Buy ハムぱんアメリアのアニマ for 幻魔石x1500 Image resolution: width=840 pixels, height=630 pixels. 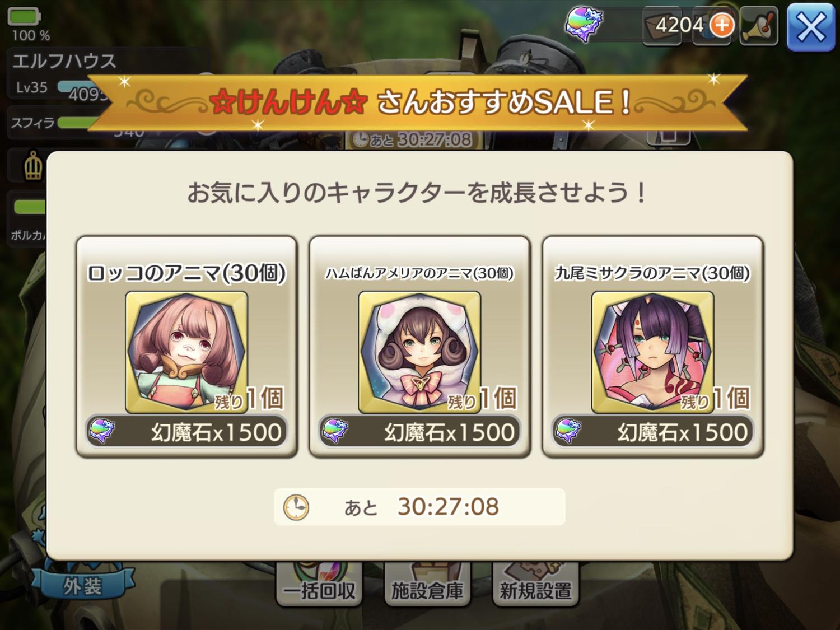tap(419, 432)
